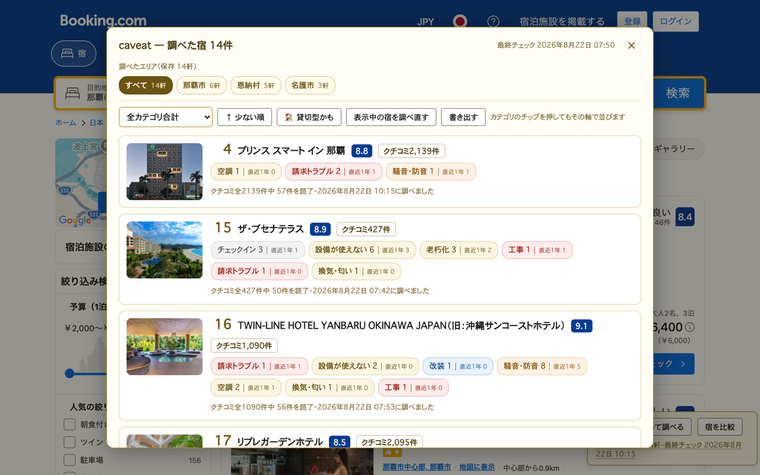The height and width of the screenshot is (475, 760).
Task: Filter by 名護市 3軒 area chip
Action: coord(310,85)
